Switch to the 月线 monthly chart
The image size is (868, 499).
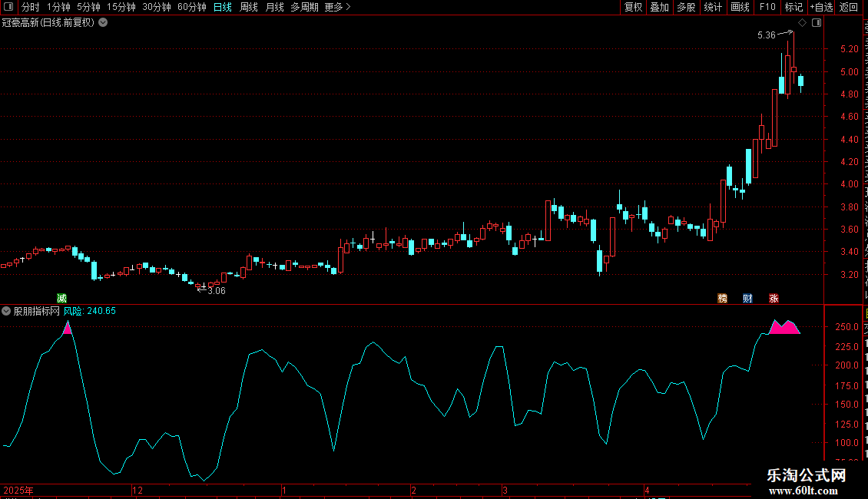pyautogui.click(x=274, y=7)
